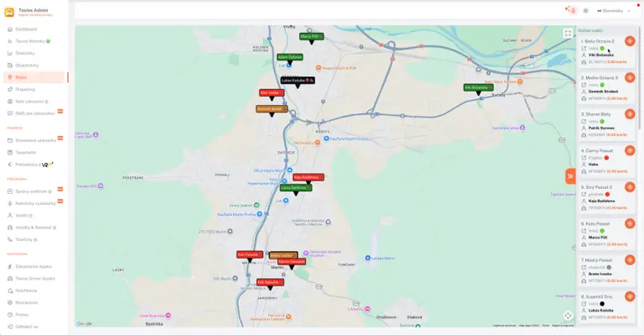644x335 pixels.
Task: Click the Erik Naboček map marker
Action: pyautogui.click(x=270, y=282)
